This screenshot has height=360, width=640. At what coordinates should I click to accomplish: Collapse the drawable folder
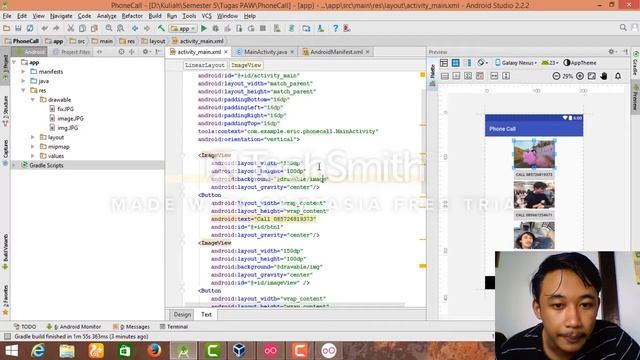[x=33, y=100]
